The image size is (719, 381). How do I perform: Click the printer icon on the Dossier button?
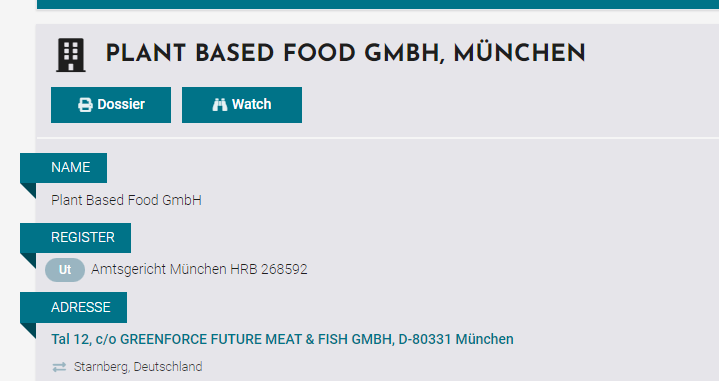pos(85,105)
